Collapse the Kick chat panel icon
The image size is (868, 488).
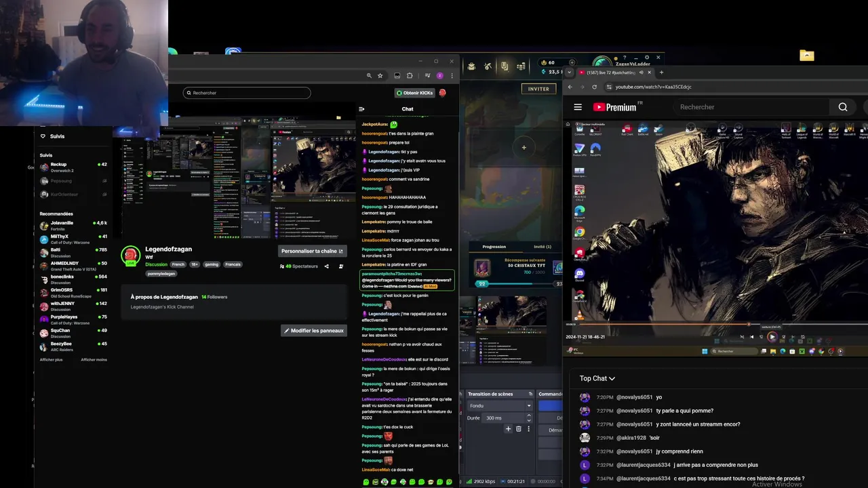[361, 108]
